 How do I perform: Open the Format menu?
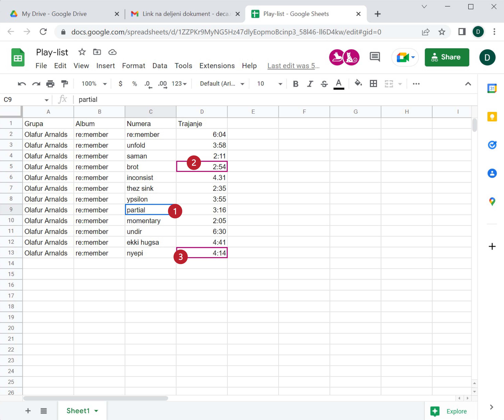tap(133, 65)
